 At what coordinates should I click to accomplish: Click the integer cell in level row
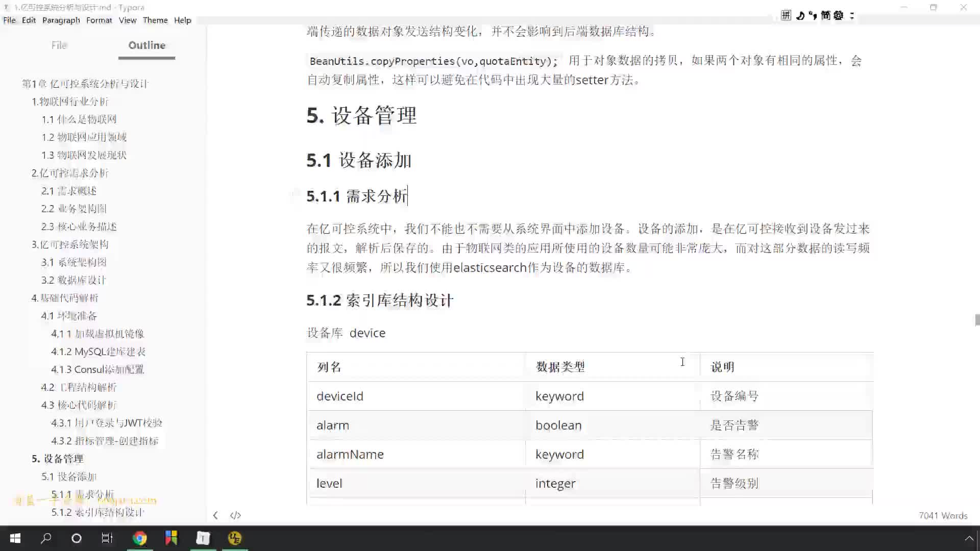click(x=612, y=483)
